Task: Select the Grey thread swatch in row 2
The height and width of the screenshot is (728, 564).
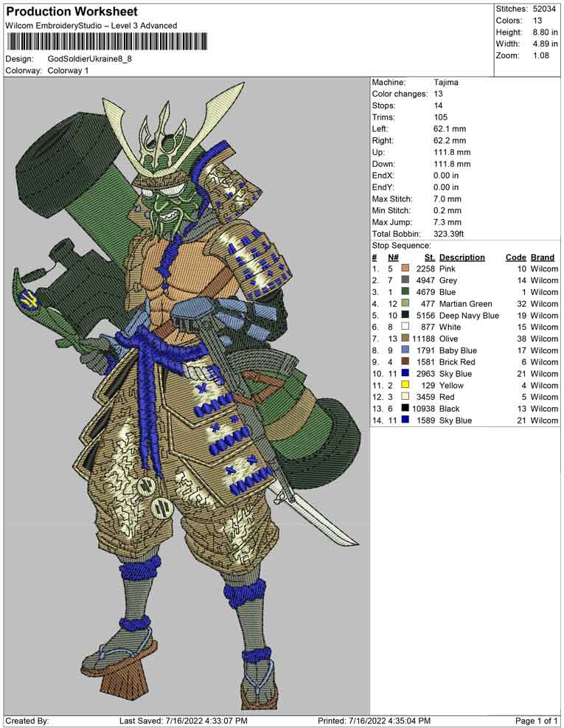Action: coord(405,280)
